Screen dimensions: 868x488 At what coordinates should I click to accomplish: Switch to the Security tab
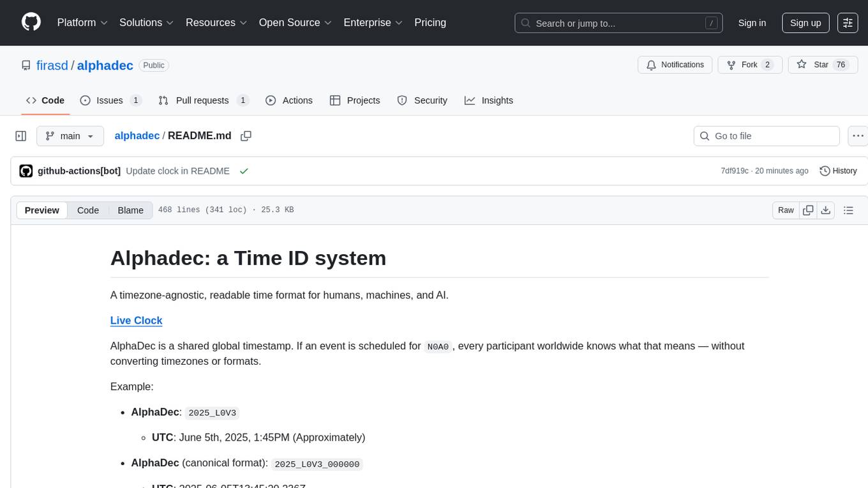[422, 100]
